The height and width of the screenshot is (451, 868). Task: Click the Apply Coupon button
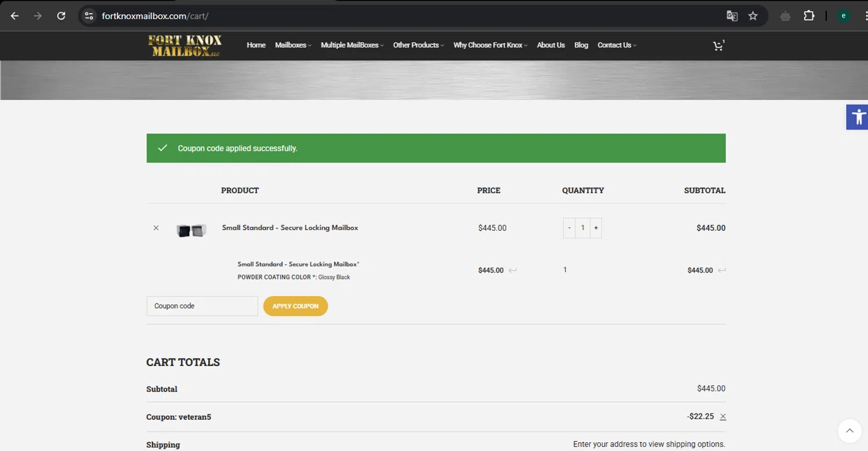(x=296, y=306)
